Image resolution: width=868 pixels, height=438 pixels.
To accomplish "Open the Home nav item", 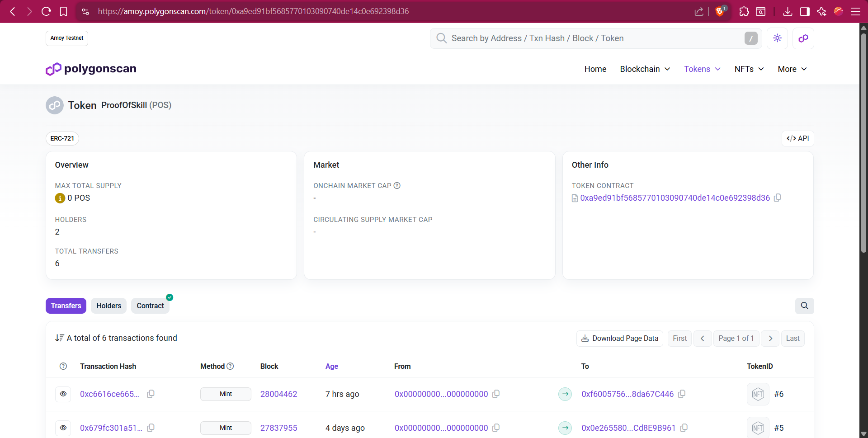I will (x=595, y=69).
